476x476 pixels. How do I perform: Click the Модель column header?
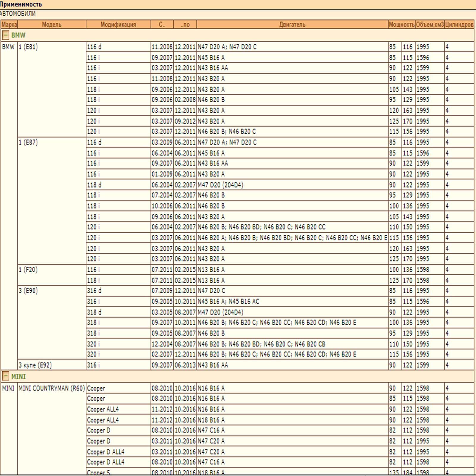pyautogui.click(x=51, y=24)
